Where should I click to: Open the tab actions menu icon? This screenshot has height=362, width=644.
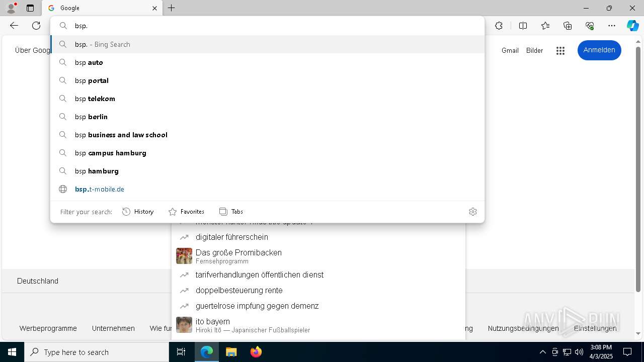30,8
